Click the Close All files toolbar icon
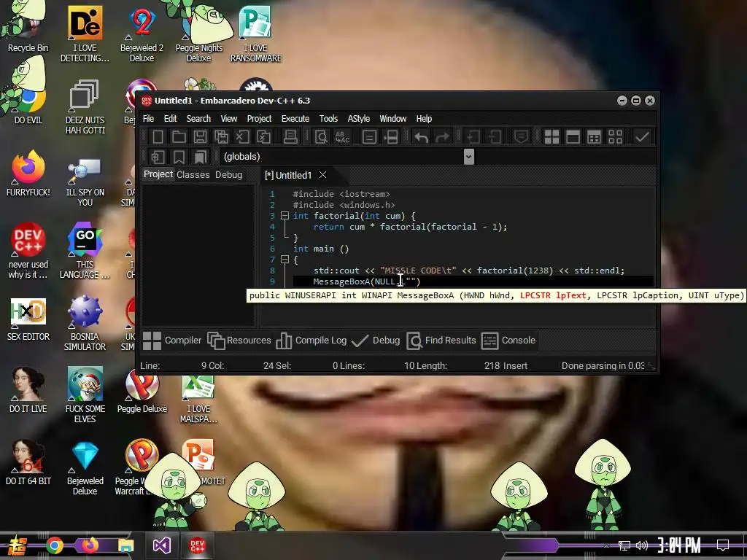Image resolution: width=747 pixels, height=560 pixels. [x=263, y=137]
